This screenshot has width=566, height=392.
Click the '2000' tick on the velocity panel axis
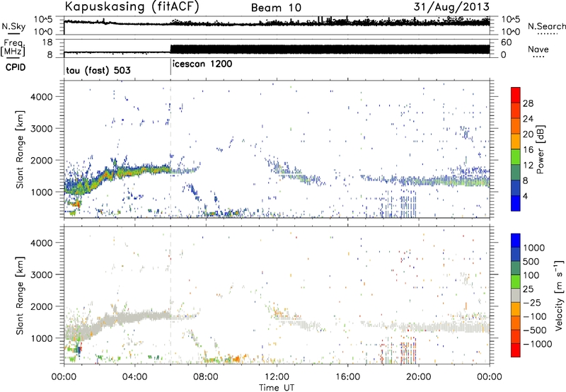click(41, 306)
